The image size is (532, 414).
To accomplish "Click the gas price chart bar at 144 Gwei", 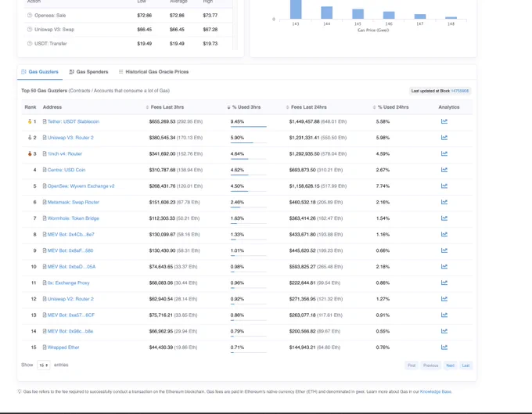I will [327, 13].
